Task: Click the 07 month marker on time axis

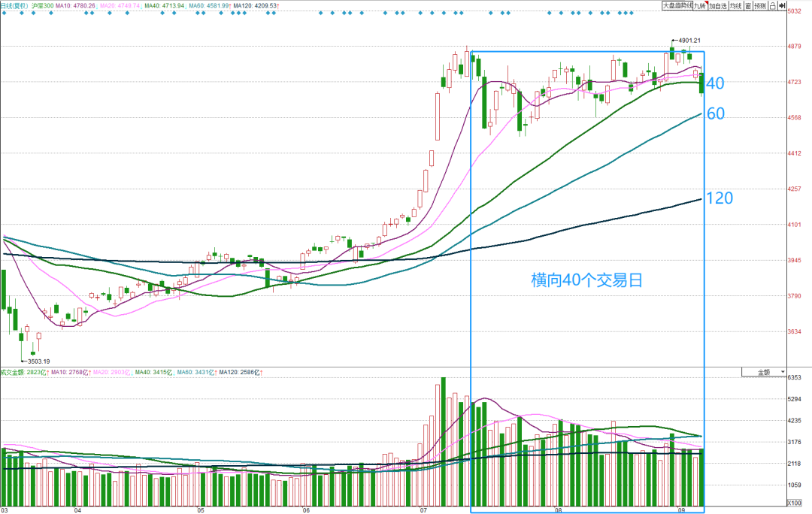Action: pyautogui.click(x=423, y=510)
